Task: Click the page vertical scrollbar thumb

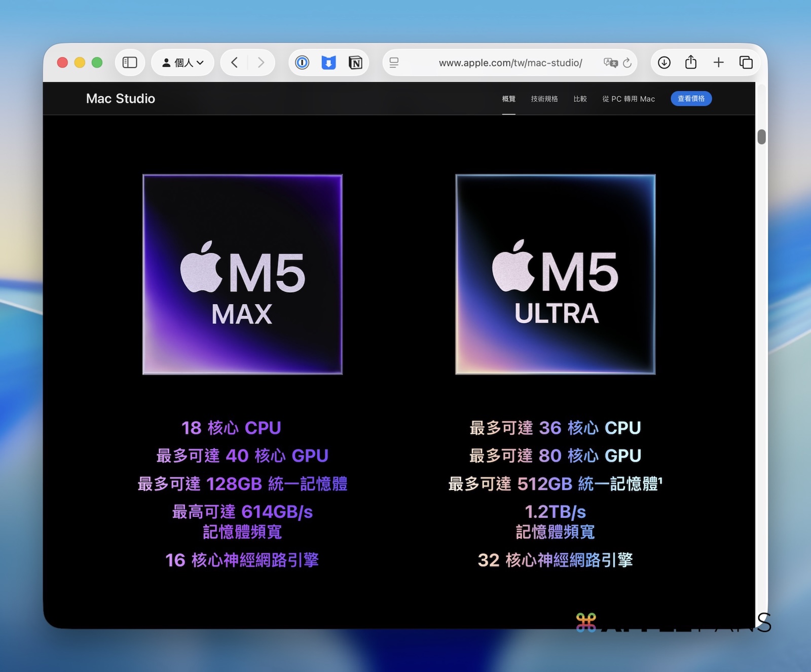Action: pos(761,137)
